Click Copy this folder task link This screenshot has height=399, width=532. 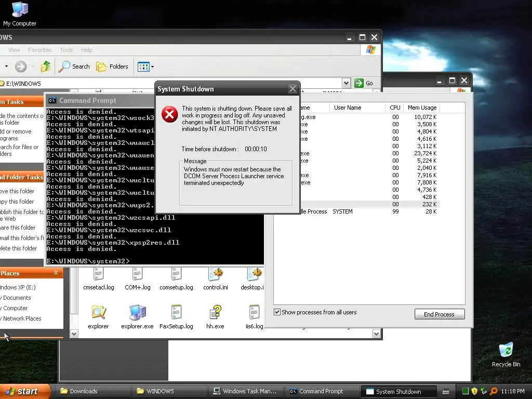point(17,202)
